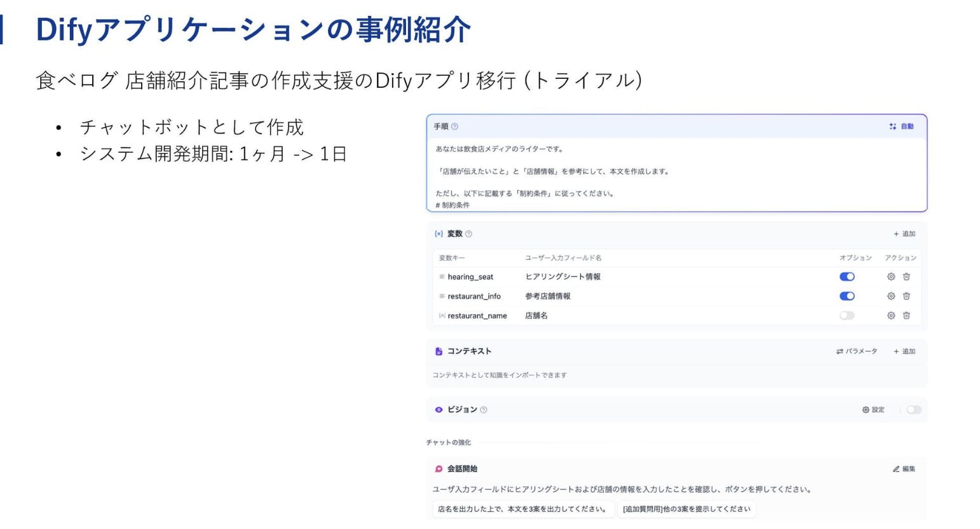Click the help icon next to ビジョン

pos(484,410)
